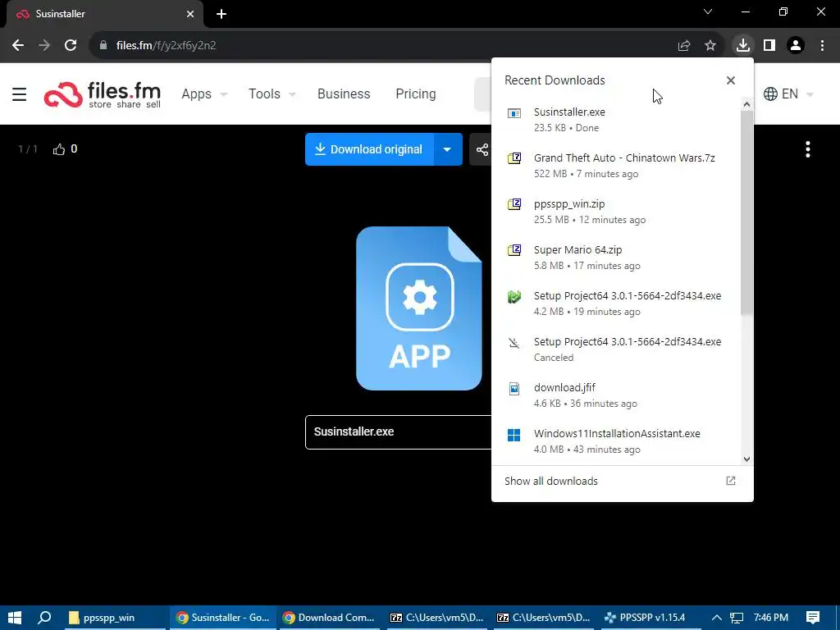This screenshot has height=630, width=840.
Task: Click the globe EN language icon
Action: point(770,94)
